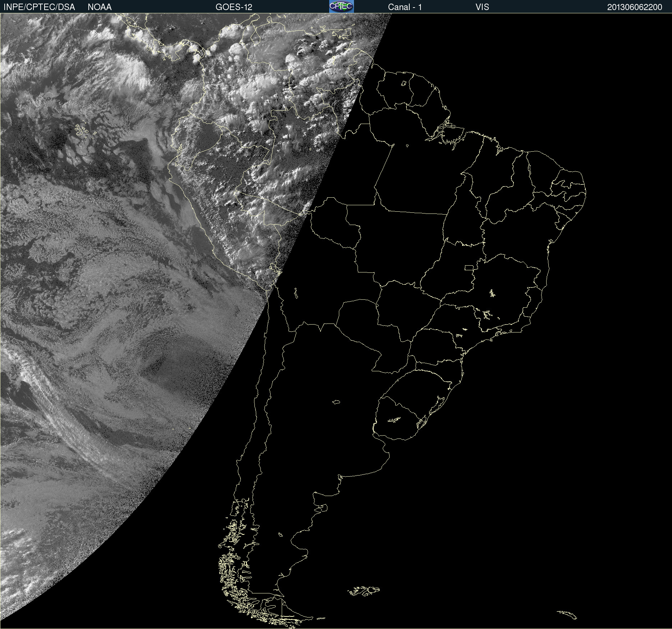Click the VIS channel label
This screenshot has height=629, width=672.
pyautogui.click(x=482, y=7)
